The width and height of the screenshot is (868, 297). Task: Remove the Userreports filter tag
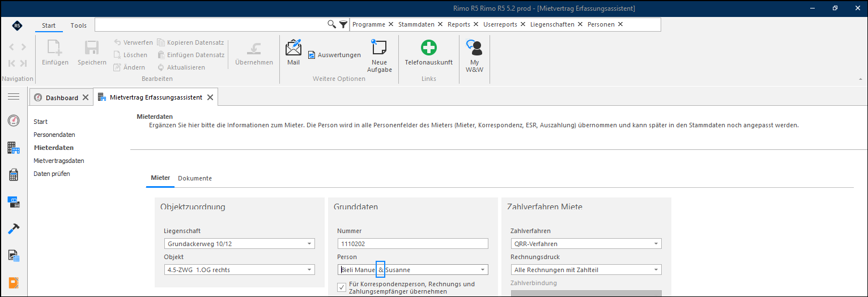pos(523,24)
